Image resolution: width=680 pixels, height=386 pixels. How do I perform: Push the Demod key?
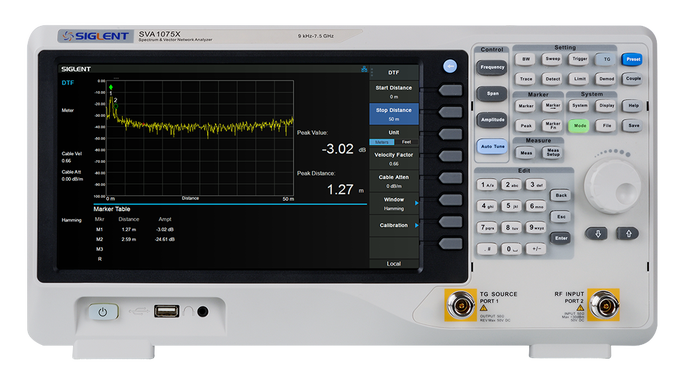pos(606,79)
